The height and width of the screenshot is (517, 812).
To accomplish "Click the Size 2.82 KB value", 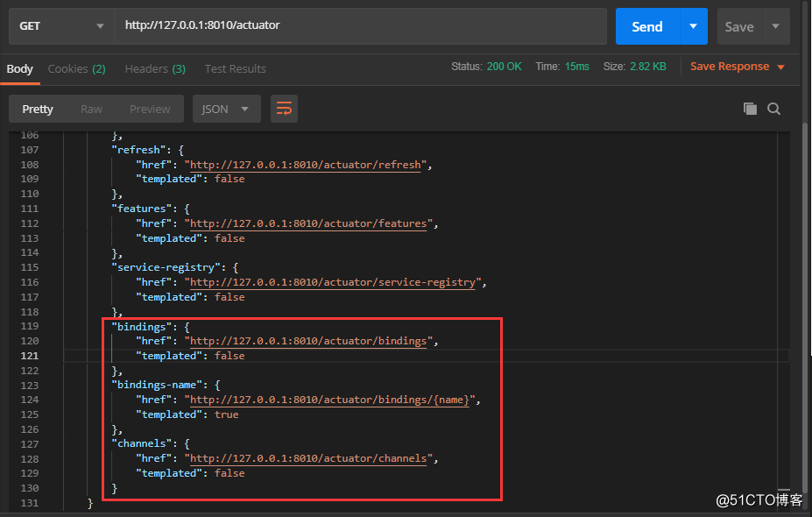I will pos(648,67).
